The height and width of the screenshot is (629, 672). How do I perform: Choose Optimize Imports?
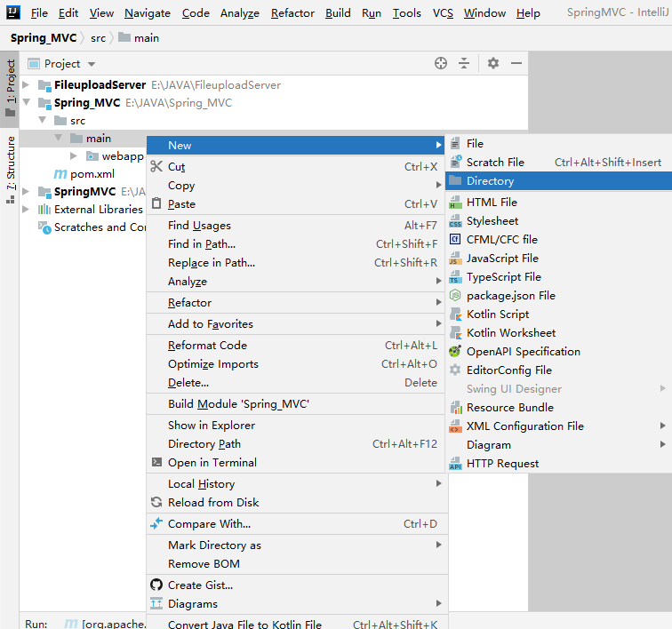(296, 363)
